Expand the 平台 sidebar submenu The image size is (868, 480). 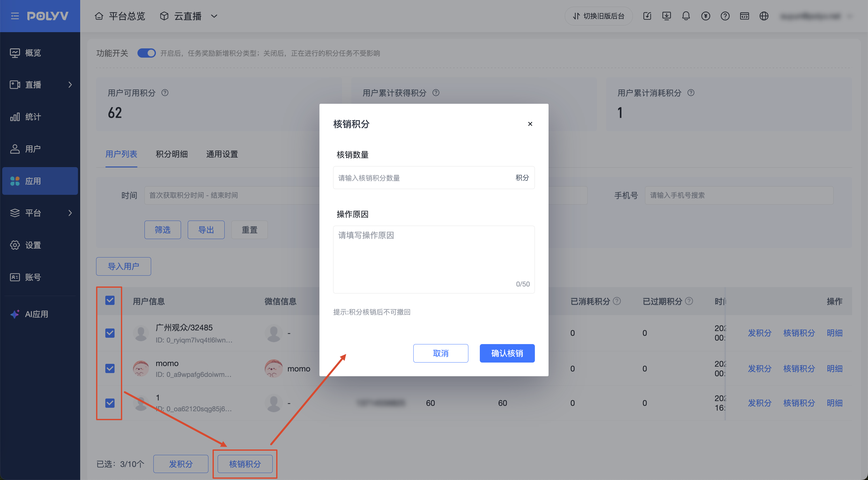click(70, 213)
